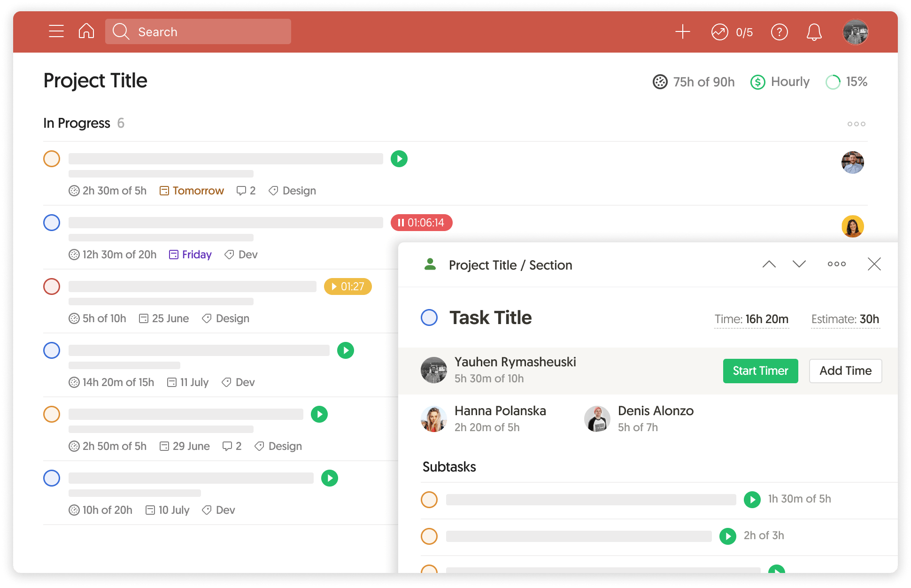Open the hamburger navigation menu

tap(56, 31)
